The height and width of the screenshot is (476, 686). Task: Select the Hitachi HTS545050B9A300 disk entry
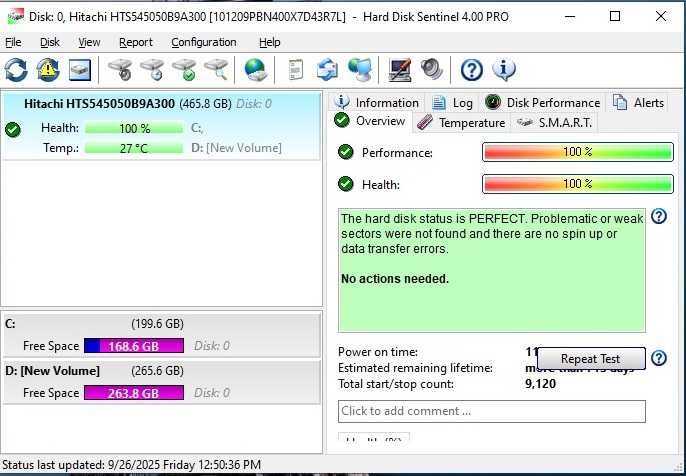click(161, 126)
